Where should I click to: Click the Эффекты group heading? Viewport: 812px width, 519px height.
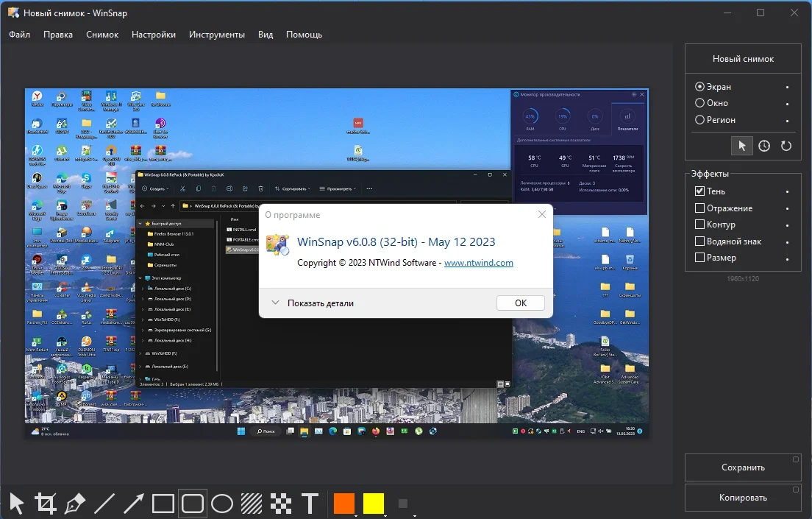[710, 174]
